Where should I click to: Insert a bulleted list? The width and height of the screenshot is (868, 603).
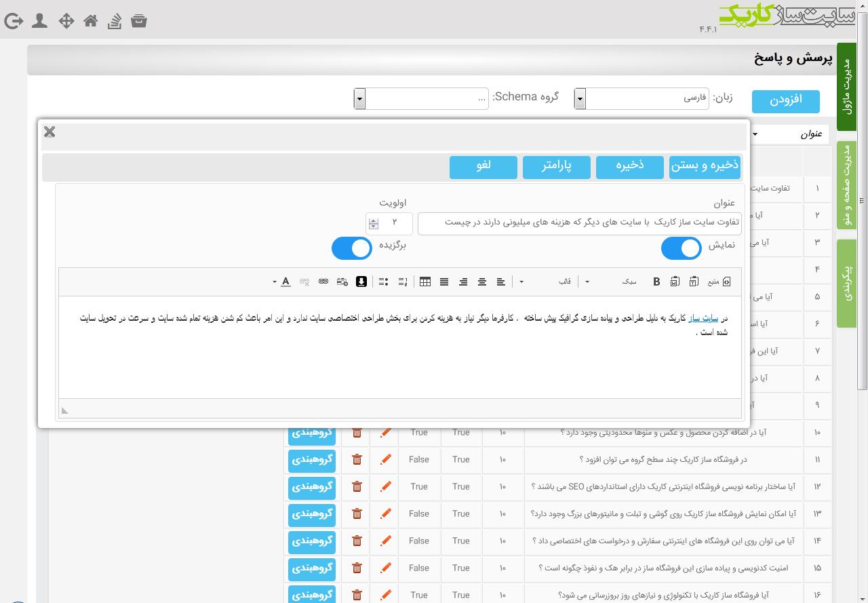(x=383, y=281)
